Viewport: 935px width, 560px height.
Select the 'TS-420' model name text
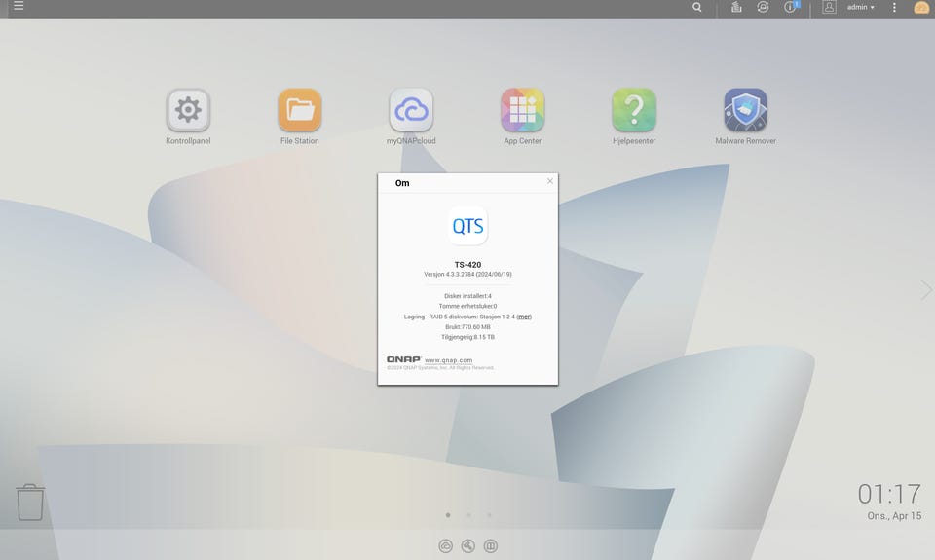tap(467, 265)
